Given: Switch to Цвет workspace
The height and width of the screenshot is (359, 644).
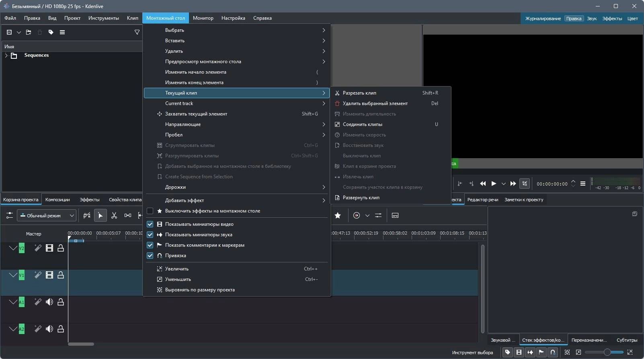Looking at the screenshot, I should pyautogui.click(x=632, y=19).
